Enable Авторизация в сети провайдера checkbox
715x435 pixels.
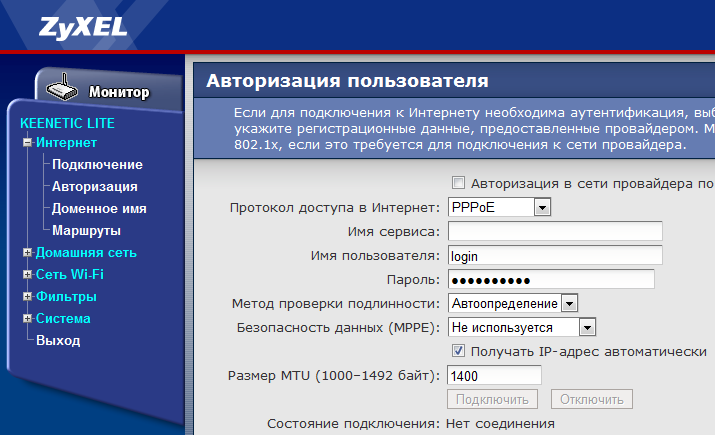click(x=459, y=183)
